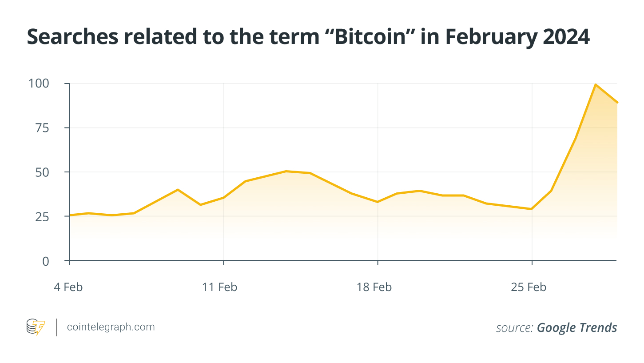The height and width of the screenshot is (363, 644).
Task: Click "February 2024" in the chart title
Action: pyautogui.click(x=517, y=37)
